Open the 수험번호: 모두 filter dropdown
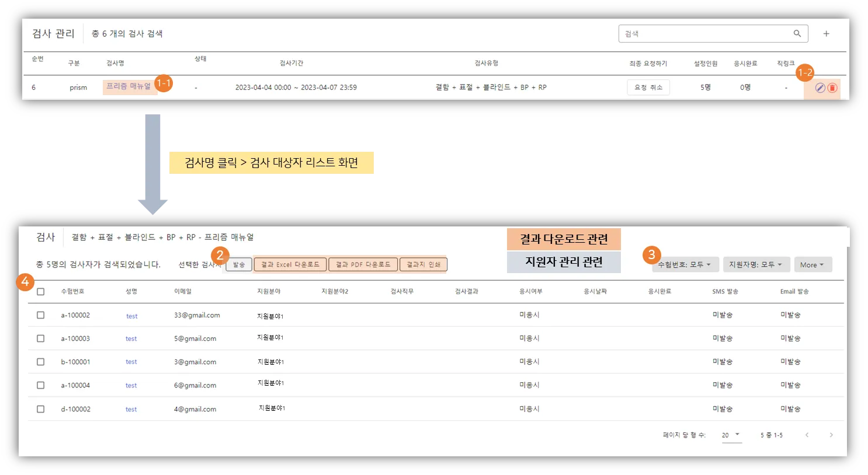This screenshot has width=868, height=475. click(x=685, y=264)
